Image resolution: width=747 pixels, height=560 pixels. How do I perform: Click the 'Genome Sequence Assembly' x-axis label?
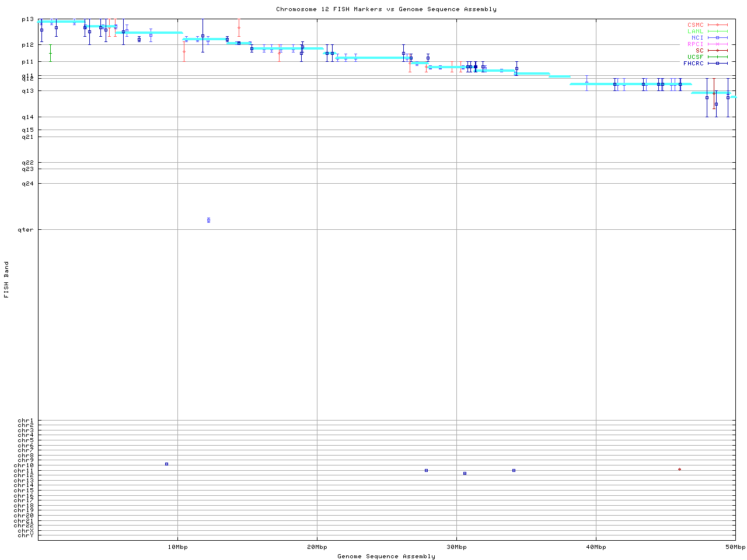click(386, 556)
